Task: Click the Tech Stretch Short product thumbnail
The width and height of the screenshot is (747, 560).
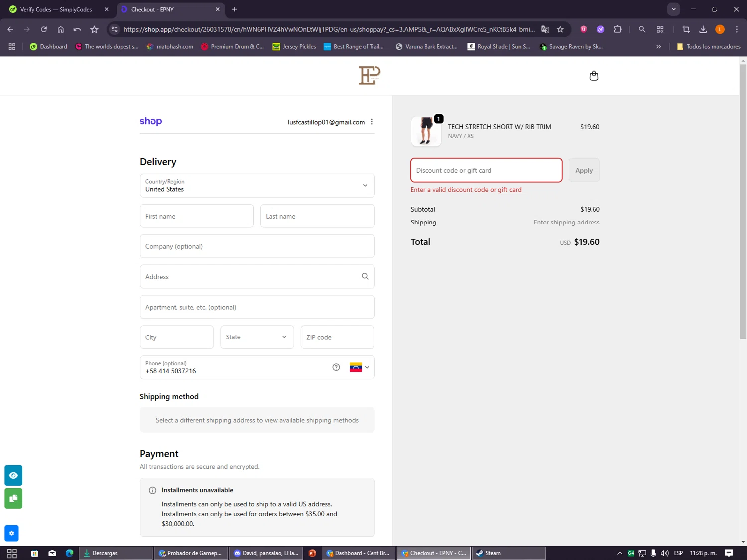Action: pos(426,131)
